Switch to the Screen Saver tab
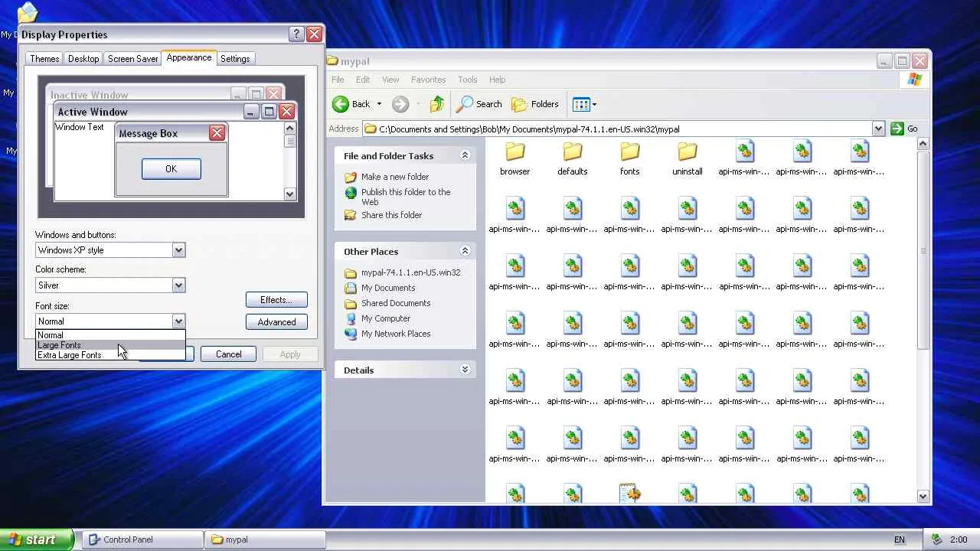 (x=132, y=59)
